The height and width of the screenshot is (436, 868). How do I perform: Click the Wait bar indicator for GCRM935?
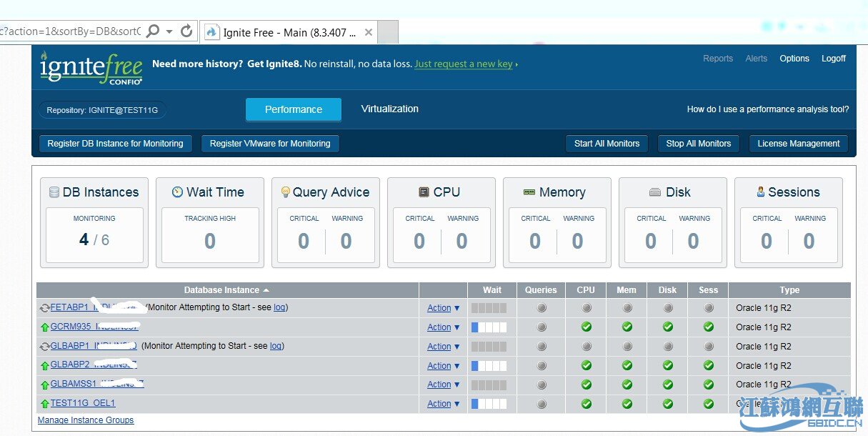coord(489,327)
